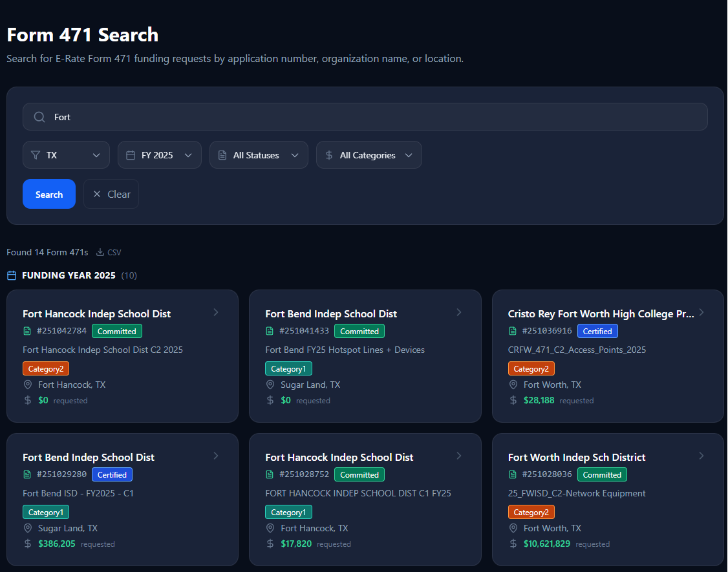Open Cristo Rey Fort Worth card arrow
728x572 pixels.
(x=701, y=313)
